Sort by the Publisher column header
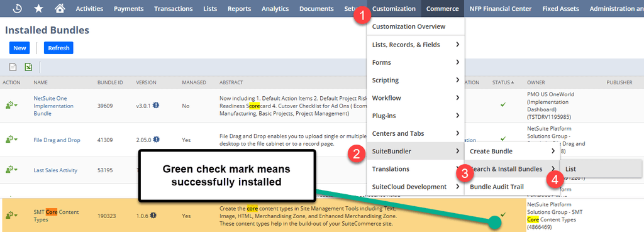Viewport: 644px width, 232px height. click(x=619, y=82)
